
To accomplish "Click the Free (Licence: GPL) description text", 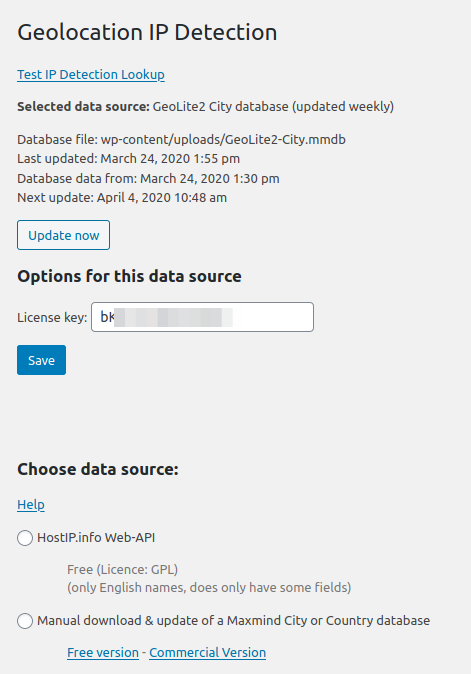I will pos(122,570).
